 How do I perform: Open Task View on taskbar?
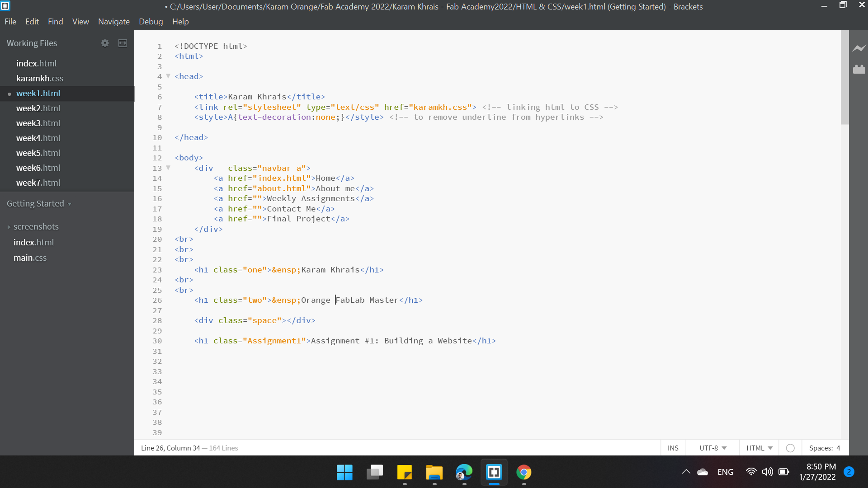pyautogui.click(x=374, y=472)
